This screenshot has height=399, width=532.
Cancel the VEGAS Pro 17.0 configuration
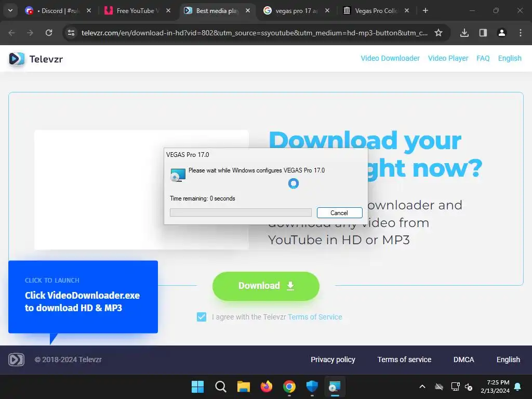tap(340, 212)
